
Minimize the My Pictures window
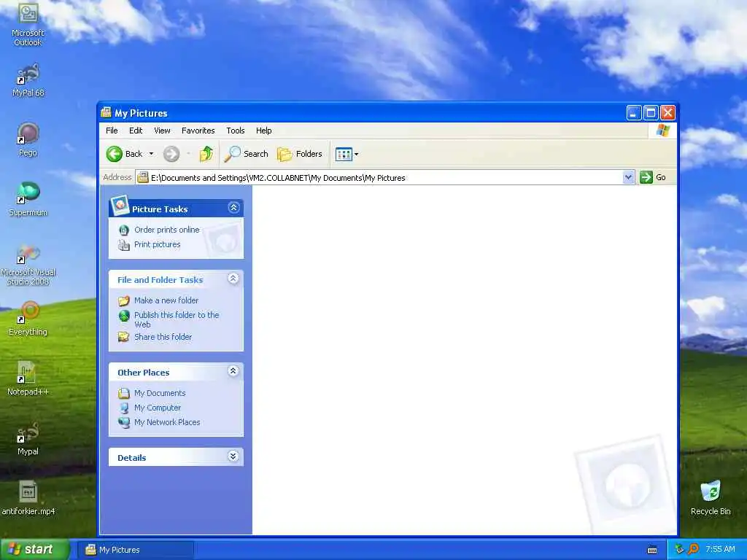pyautogui.click(x=634, y=113)
